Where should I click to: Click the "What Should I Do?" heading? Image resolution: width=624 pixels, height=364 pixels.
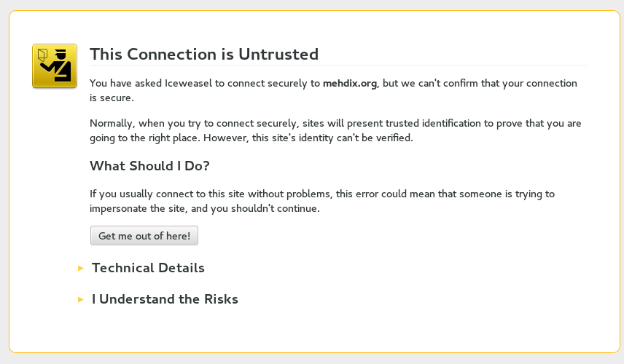(x=149, y=166)
